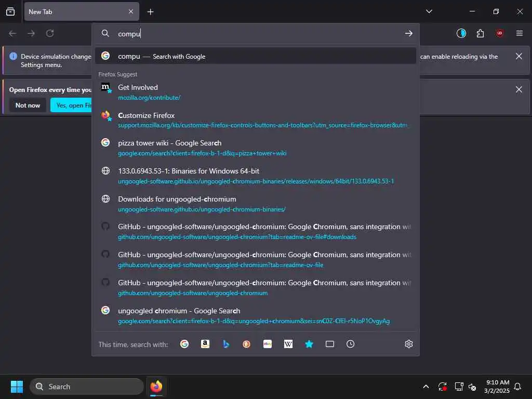The width and height of the screenshot is (532, 399).
Task: Open Firefox View button
Action: pyautogui.click(x=10, y=11)
